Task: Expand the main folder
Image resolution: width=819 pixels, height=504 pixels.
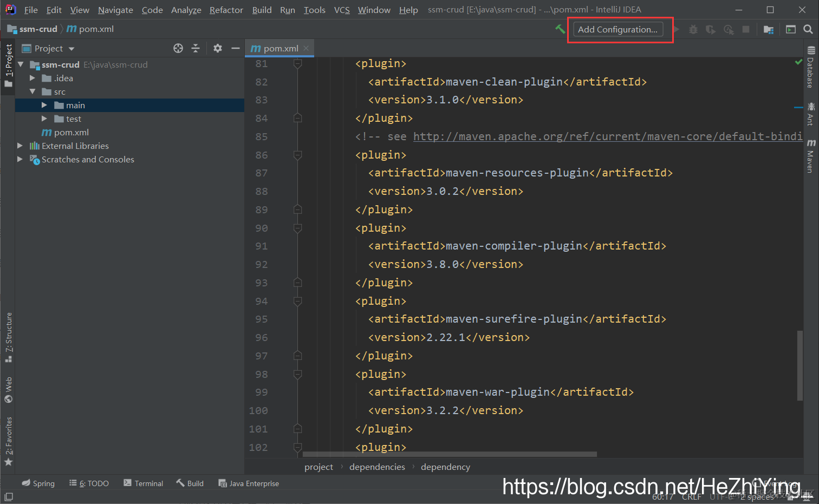Action: click(x=44, y=105)
